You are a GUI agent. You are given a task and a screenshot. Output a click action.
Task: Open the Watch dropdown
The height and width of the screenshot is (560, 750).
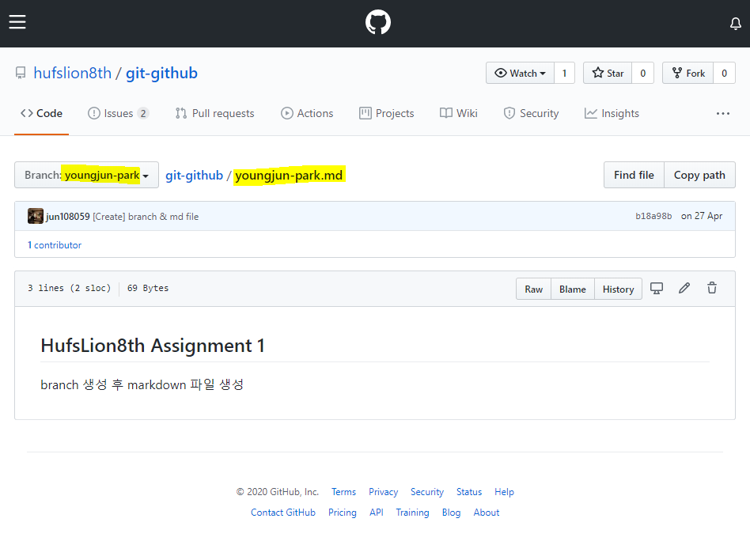pyautogui.click(x=520, y=74)
